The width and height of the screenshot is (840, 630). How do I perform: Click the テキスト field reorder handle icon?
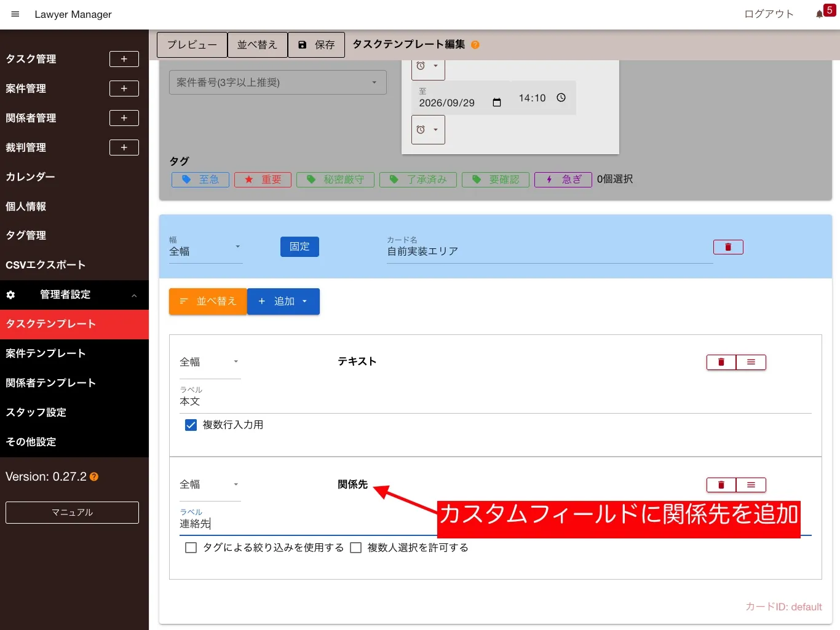pos(751,363)
